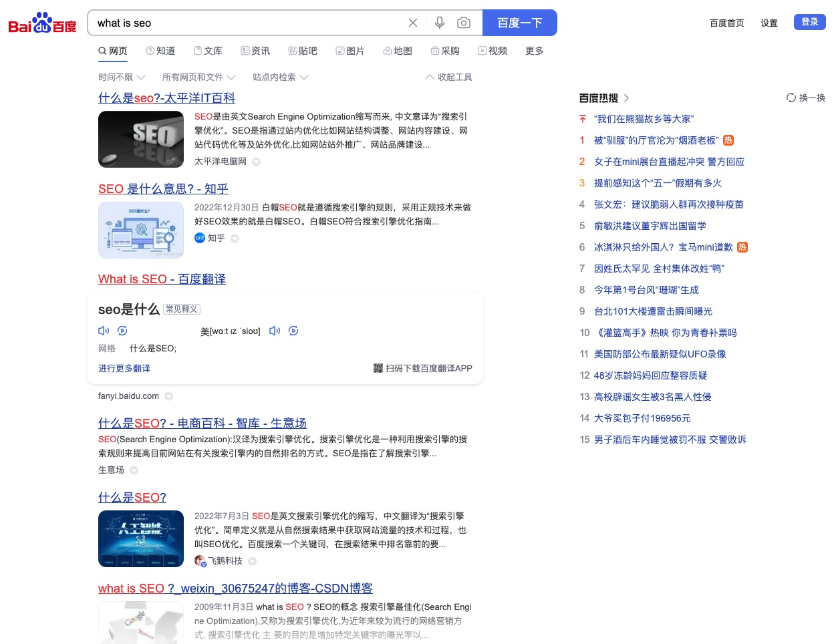
Task: Open hot search '美国防部公布最新疑似UFO录像'
Action: 660,354
